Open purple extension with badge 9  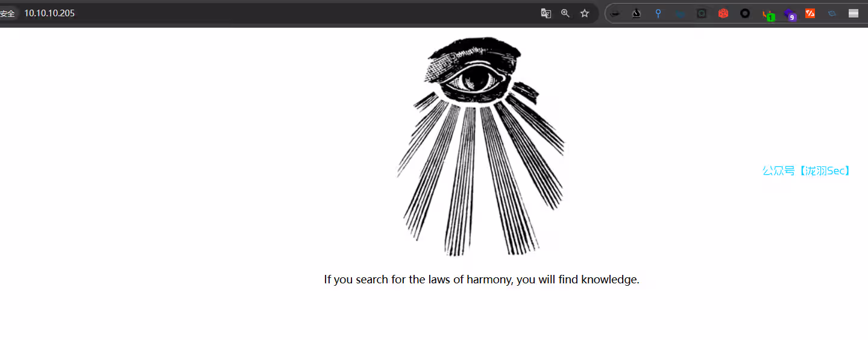click(x=790, y=14)
